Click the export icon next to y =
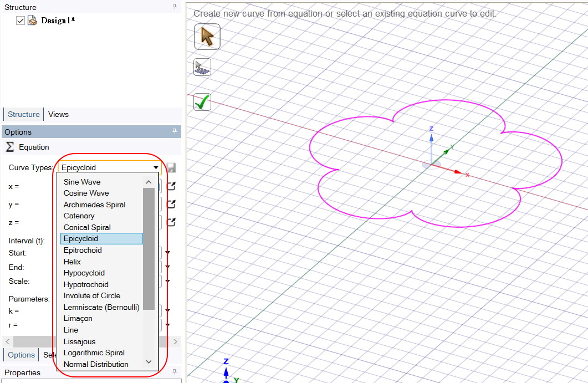 point(171,204)
